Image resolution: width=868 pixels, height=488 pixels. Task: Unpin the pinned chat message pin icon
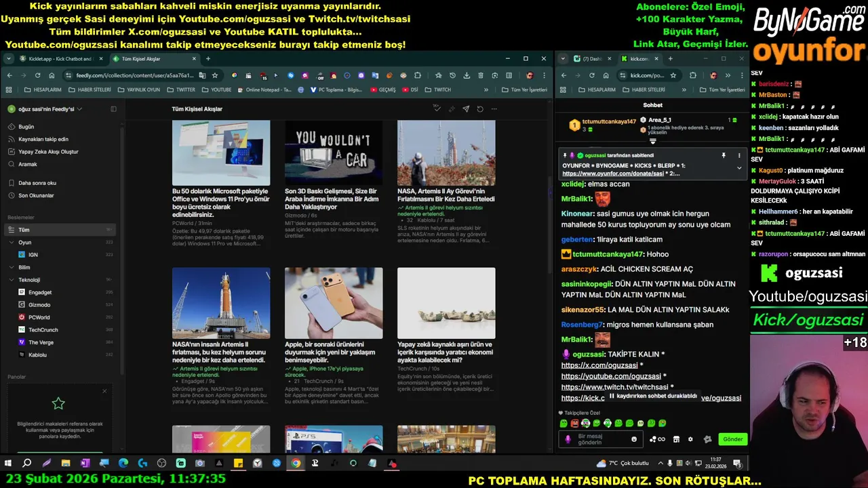[724, 155]
